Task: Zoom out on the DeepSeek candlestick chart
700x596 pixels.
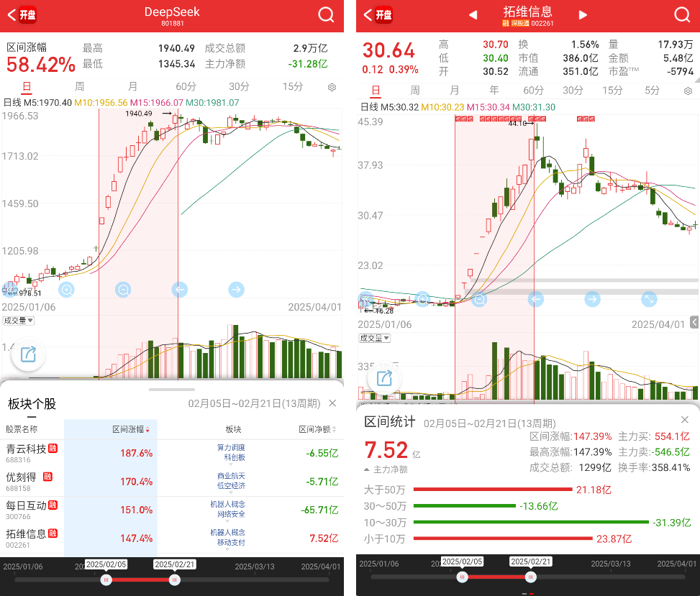Action: click(124, 290)
